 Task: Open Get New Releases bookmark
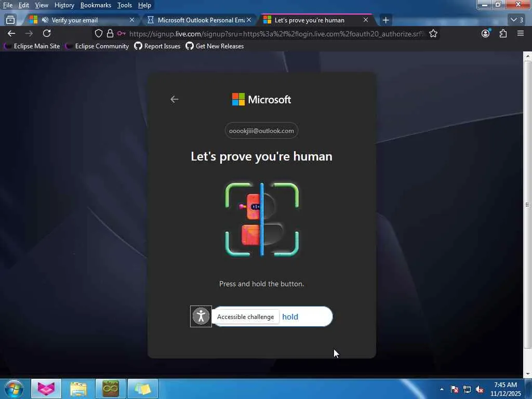(x=215, y=46)
